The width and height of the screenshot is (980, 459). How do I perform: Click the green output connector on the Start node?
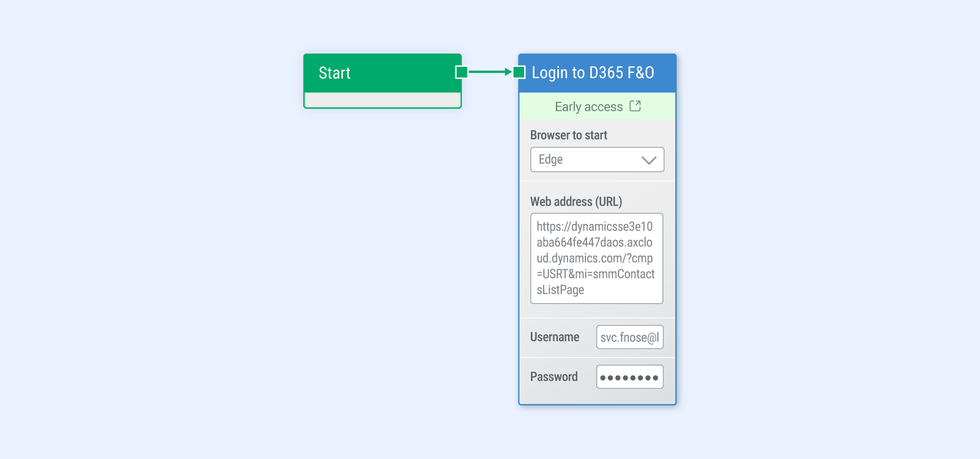(x=461, y=72)
